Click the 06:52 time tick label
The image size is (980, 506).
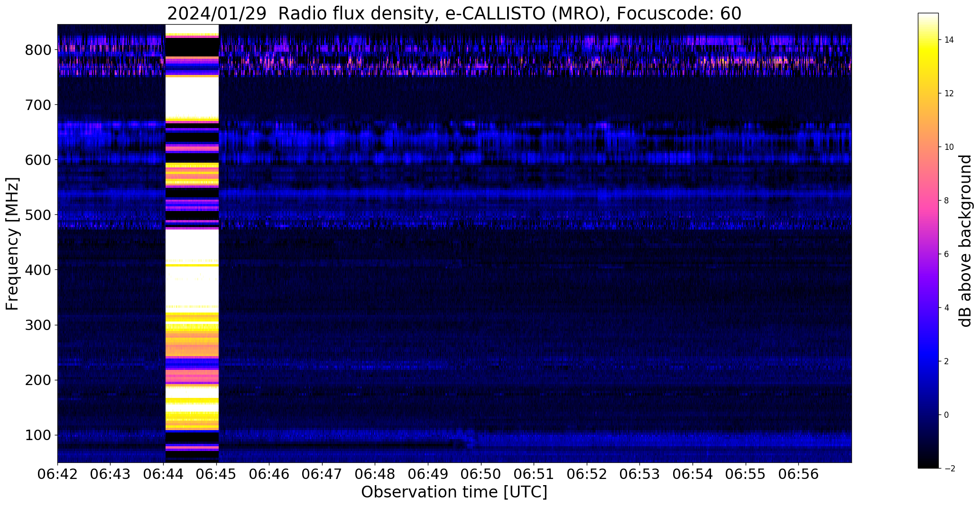(x=587, y=474)
